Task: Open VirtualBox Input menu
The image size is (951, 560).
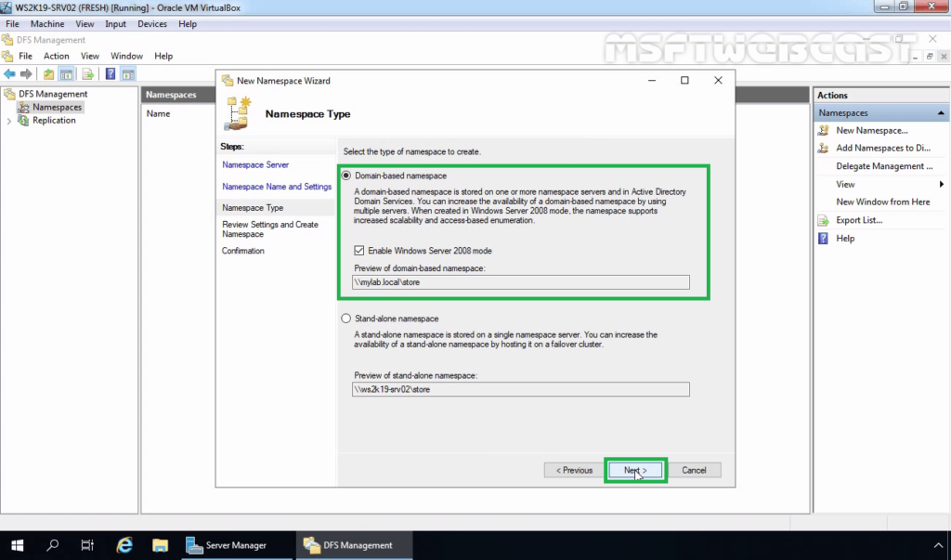Action: point(115,24)
